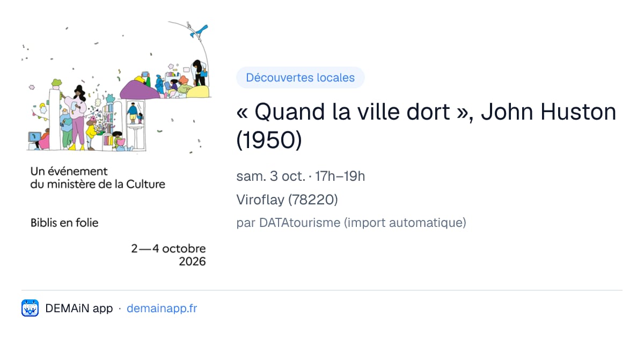Click the DEMAiN app name label

coord(79,308)
